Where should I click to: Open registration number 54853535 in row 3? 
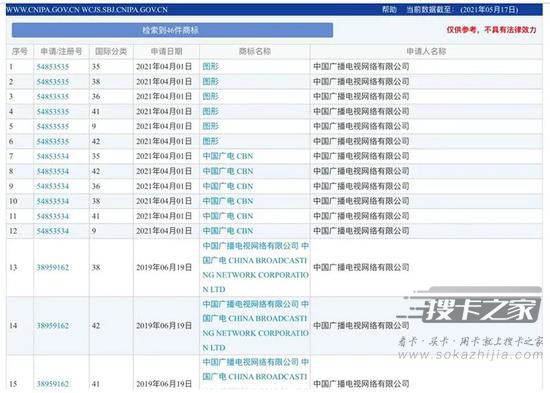coord(53,96)
